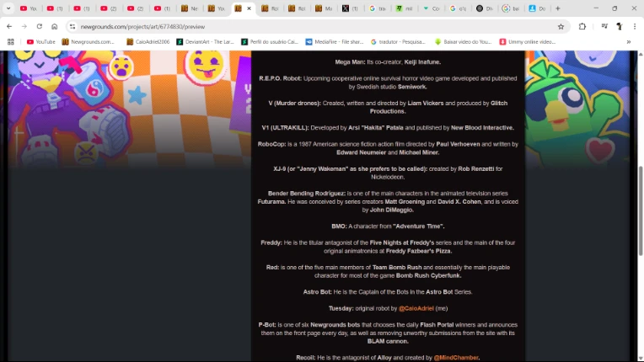Open the media control icon in toolbar
Image resolution: width=644 pixels, height=362 pixels.
604,26
